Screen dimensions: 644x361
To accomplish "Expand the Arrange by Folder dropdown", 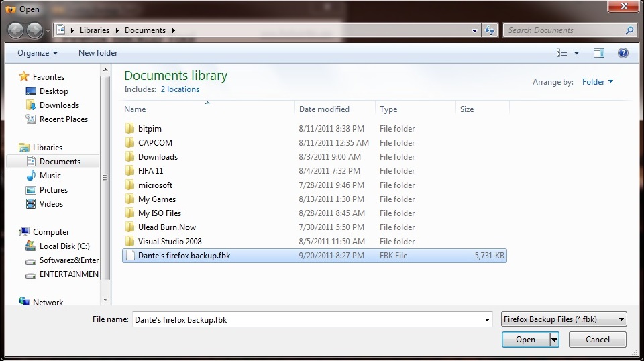I will 598,82.
